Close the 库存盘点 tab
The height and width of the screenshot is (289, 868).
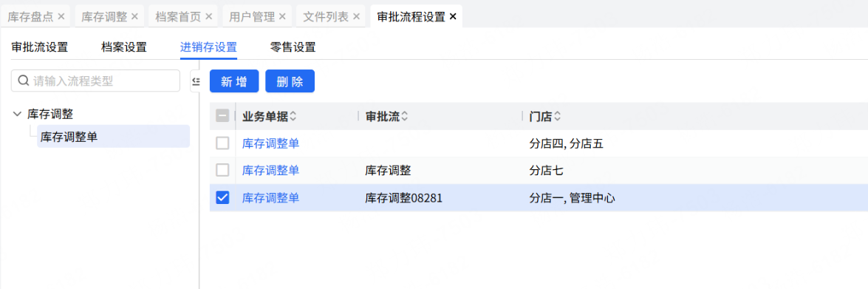61,16
